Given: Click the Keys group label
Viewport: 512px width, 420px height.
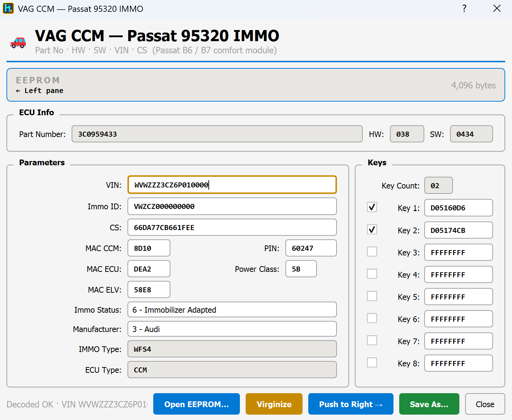Looking at the screenshot, I should click(x=377, y=162).
